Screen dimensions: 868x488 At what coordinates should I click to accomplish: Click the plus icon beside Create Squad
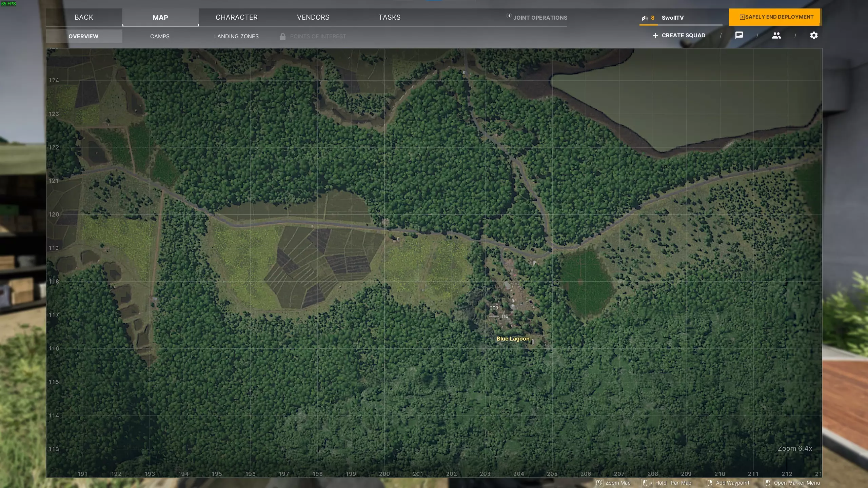coord(655,35)
